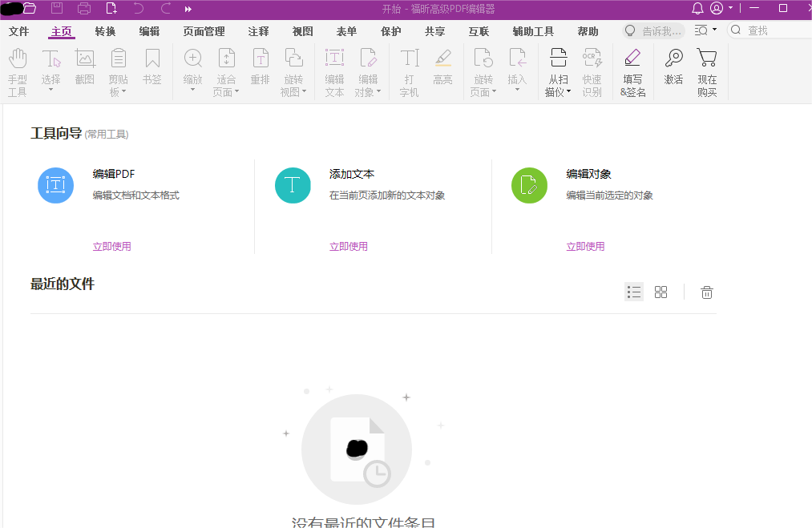Select the 手型工具 hand tool
The height and width of the screenshot is (528, 812).
pos(17,71)
